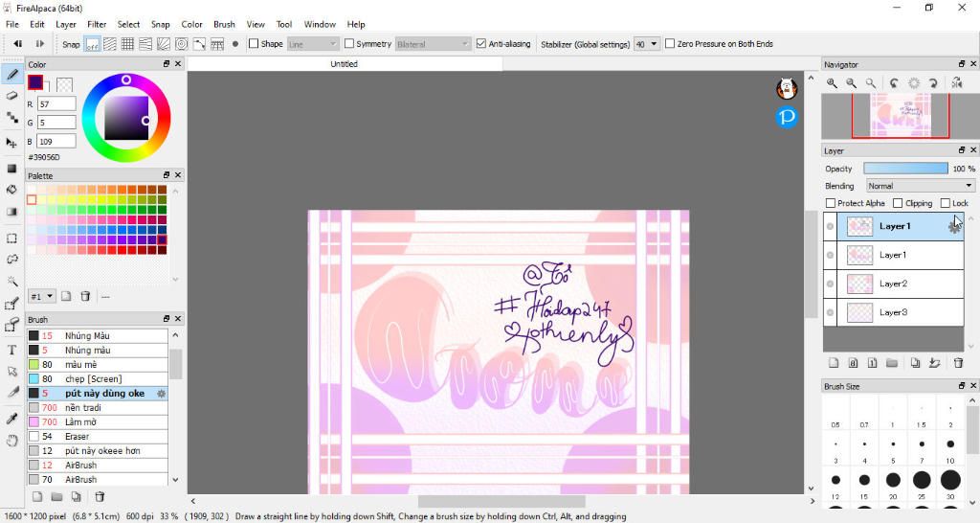Screen dimensions: 980x523
Task: Toggle visibility of Layer2
Action: tap(830, 284)
